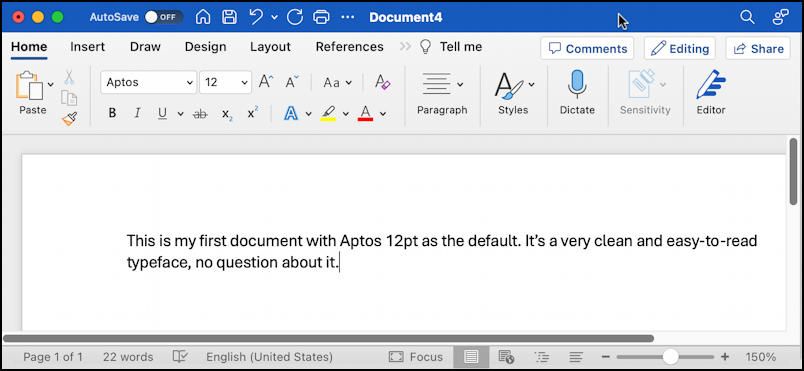804x371 pixels.
Task: Click Tell me search field
Action: pyautogui.click(x=451, y=47)
